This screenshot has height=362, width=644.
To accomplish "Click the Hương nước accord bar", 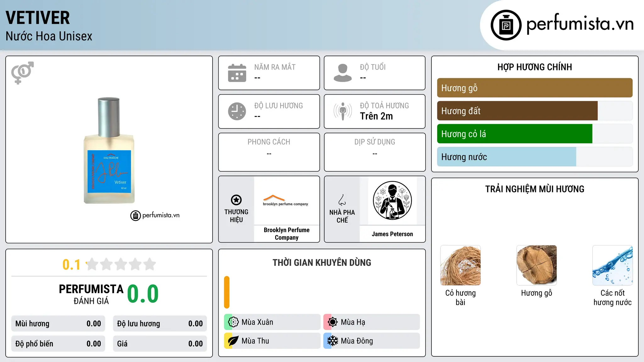I will [535, 157].
